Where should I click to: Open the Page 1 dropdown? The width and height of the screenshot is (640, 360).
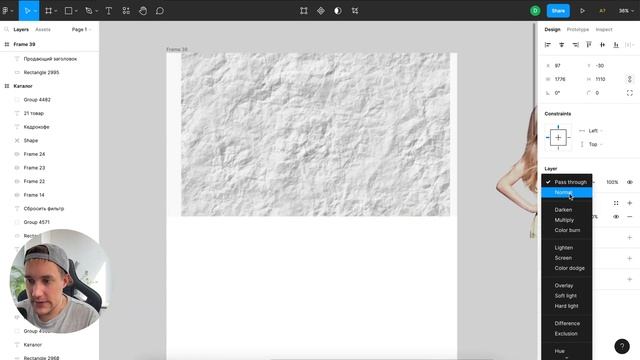(x=81, y=29)
